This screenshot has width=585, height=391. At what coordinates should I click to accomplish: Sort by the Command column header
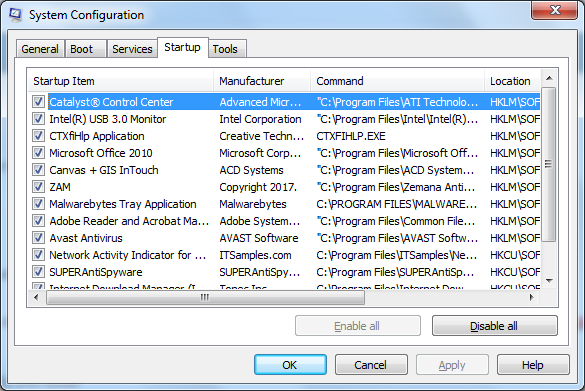pyautogui.click(x=397, y=81)
